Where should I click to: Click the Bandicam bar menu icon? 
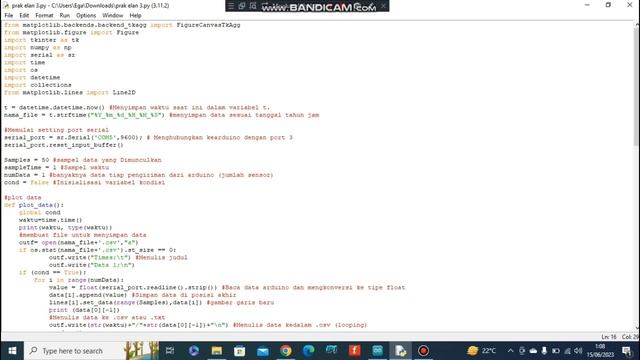tap(231, 6)
